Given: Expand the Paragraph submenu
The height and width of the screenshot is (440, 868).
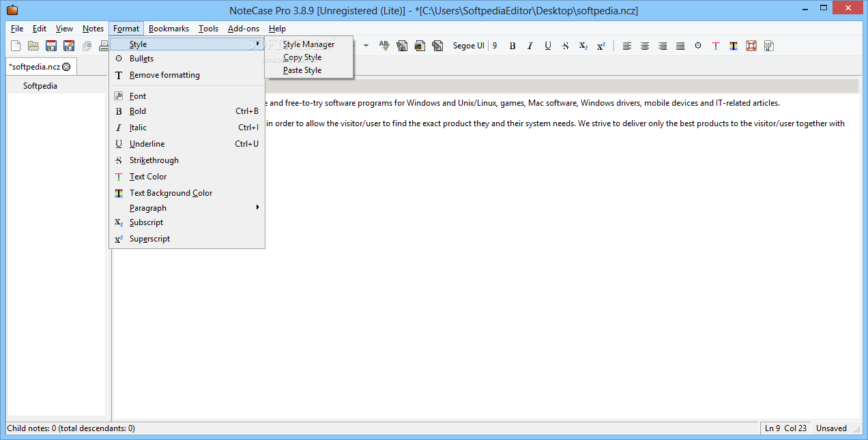Looking at the screenshot, I should [187, 207].
